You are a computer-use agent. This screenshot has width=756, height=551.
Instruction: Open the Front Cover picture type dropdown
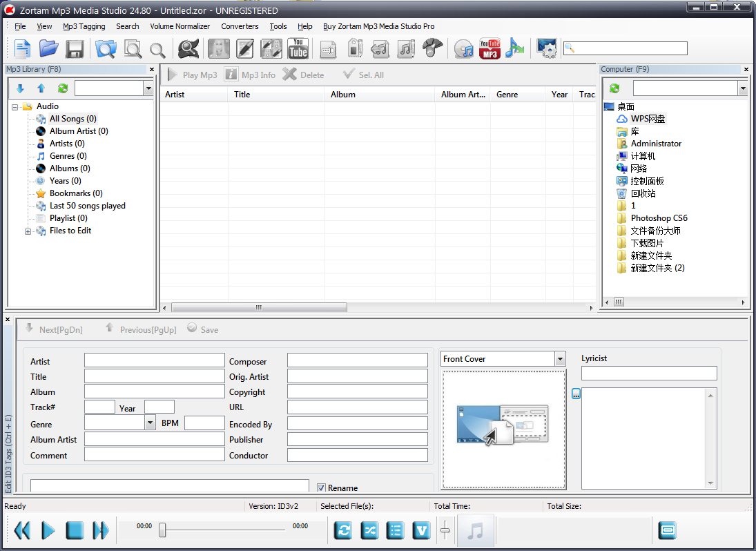560,358
